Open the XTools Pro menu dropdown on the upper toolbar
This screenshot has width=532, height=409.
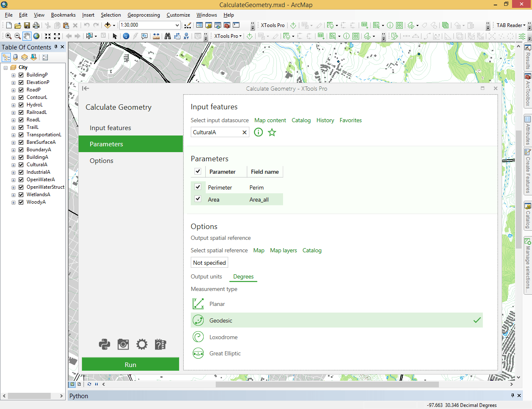[x=273, y=25]
